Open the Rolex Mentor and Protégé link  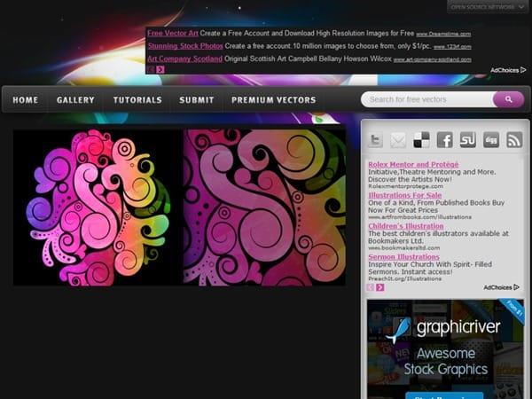coord(413,165)
